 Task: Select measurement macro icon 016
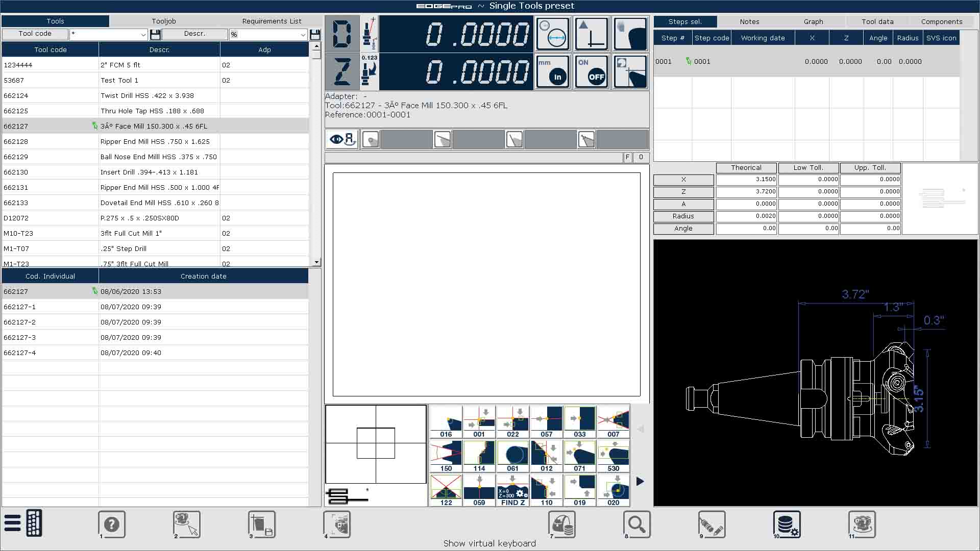[x=446, y=422]
